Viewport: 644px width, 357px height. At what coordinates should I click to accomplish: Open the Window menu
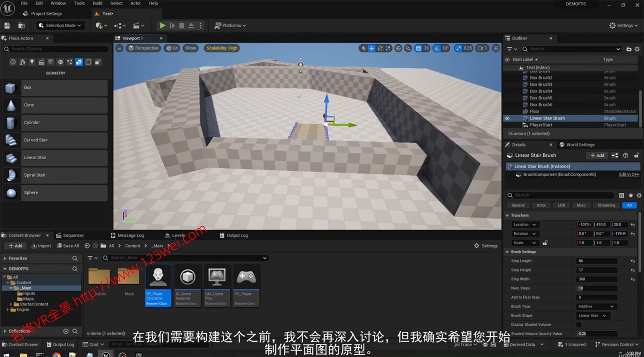tap(58, 3)
